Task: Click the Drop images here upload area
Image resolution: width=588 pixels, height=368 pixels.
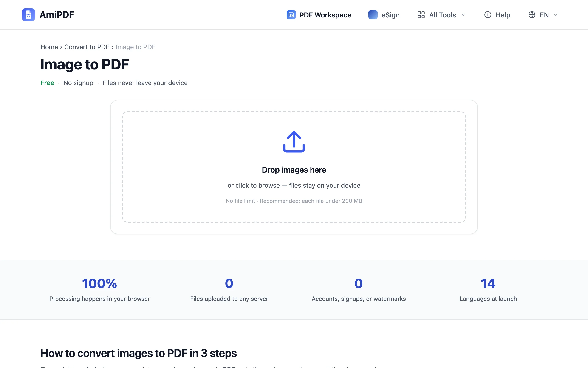Action: (x=294, y=167)
